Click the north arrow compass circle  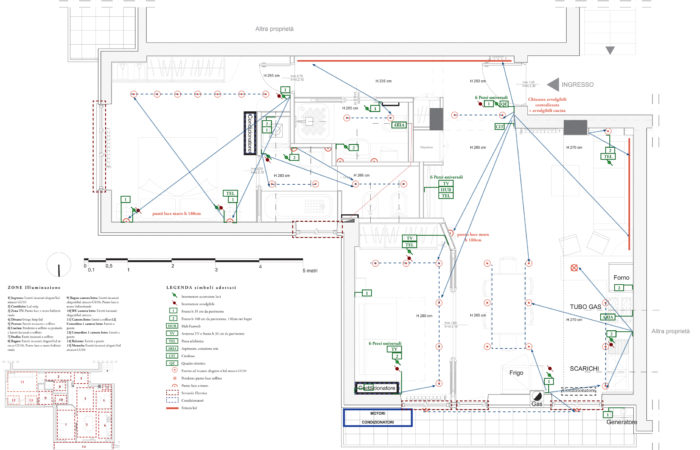click(x=59, y=265)
